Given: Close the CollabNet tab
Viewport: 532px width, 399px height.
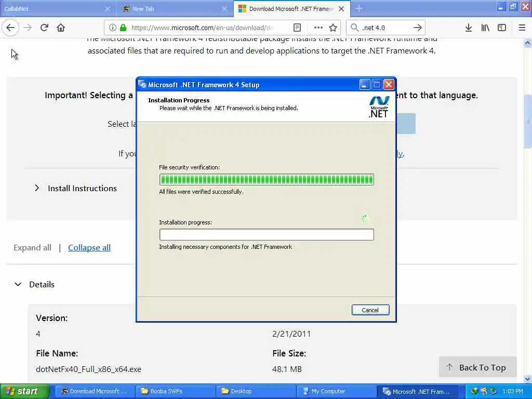Looking at the screenshot, I should coord(107,9).
